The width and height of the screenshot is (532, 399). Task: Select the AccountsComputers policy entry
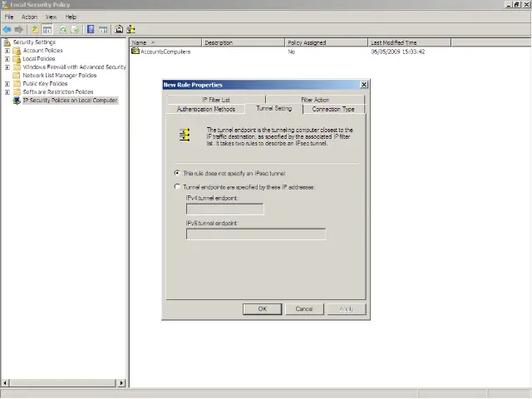(x=165, y=52)
